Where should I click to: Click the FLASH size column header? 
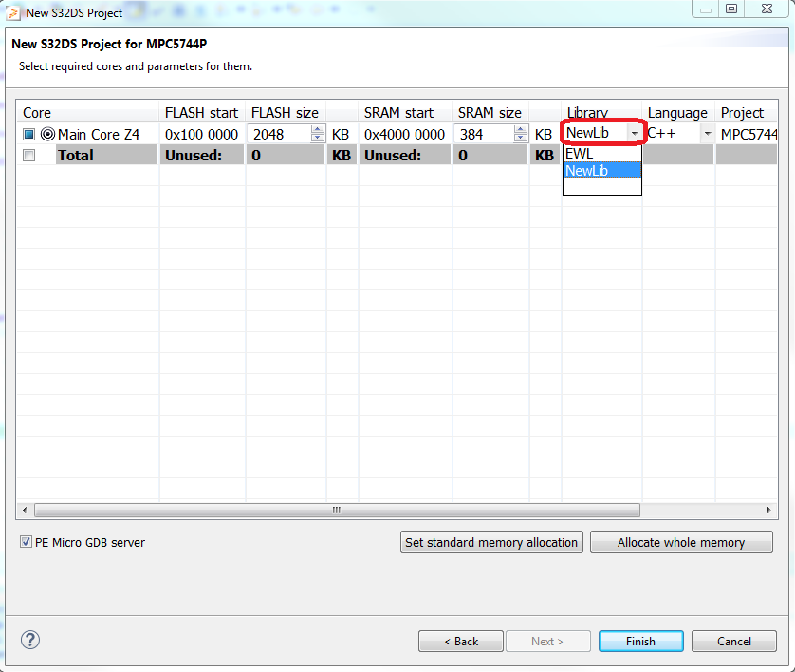[286, 113]
